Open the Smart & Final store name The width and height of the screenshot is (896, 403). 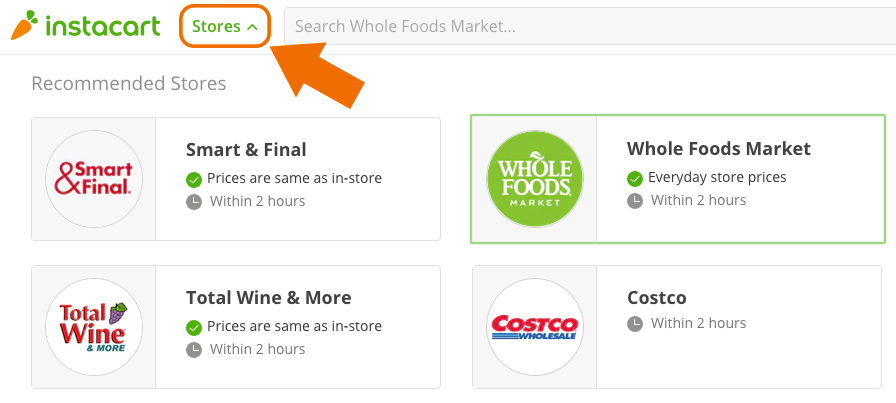coord(246,150)
